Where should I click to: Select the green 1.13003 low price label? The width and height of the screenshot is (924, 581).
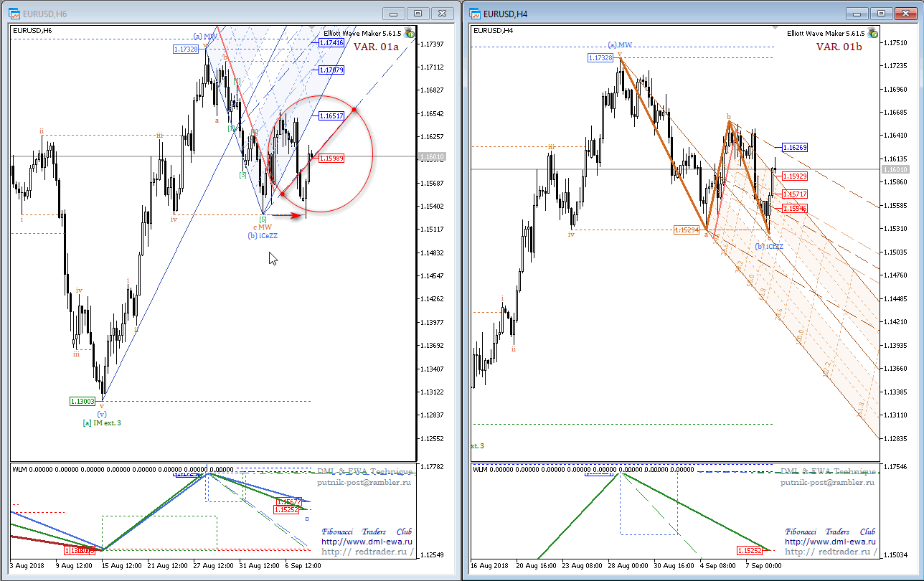(x=84, y=401)
